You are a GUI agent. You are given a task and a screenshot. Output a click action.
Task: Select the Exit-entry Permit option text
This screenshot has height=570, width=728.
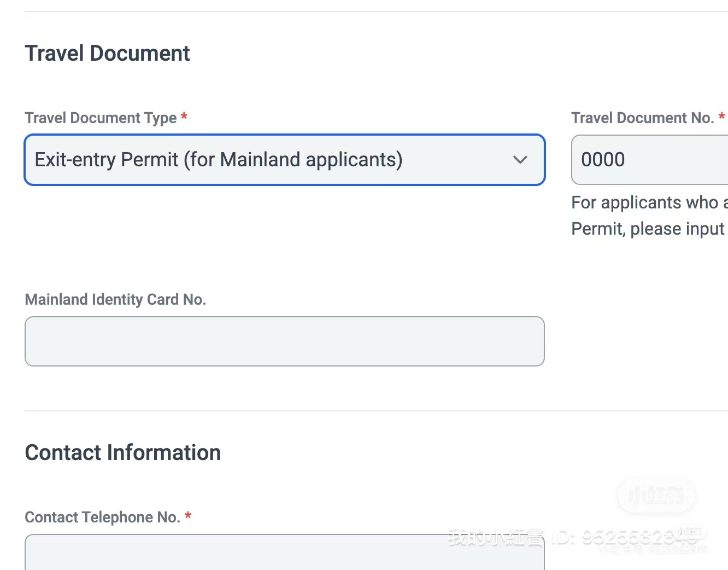(219, 160)
